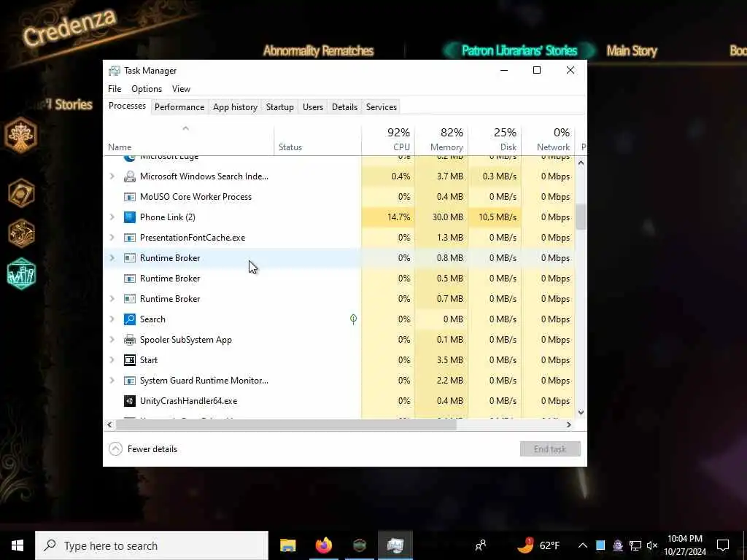The image size is (747, 560).
Task: Click the tree emblem icon in game sidebar
Action: pos(21,135)
